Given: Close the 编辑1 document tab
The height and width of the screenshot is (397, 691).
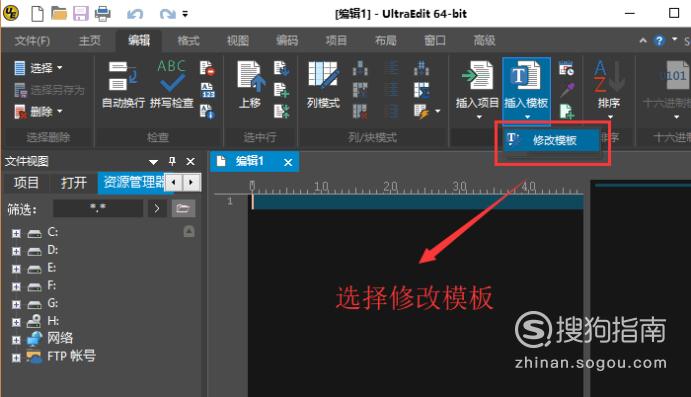Looking at the screenshot, I should (x=288, y=162).
